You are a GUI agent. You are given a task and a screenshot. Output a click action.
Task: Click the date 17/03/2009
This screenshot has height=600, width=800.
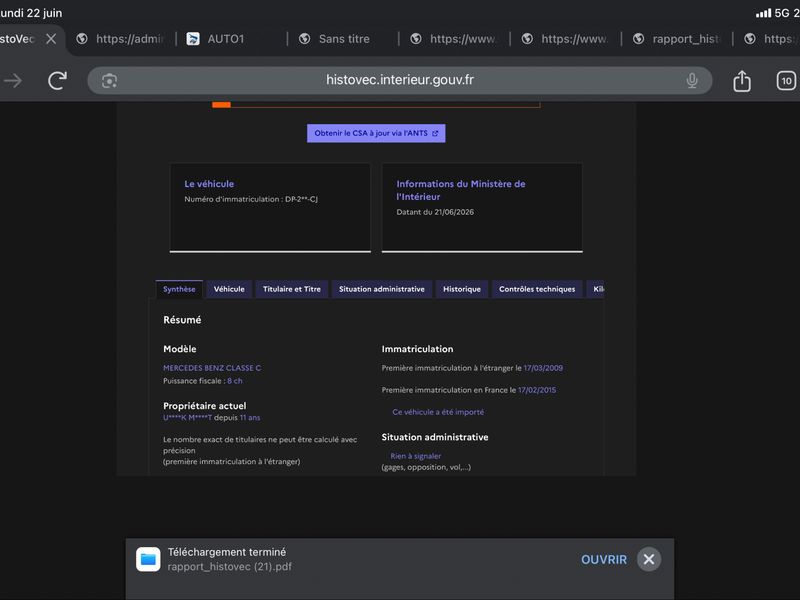coord(543,368)
